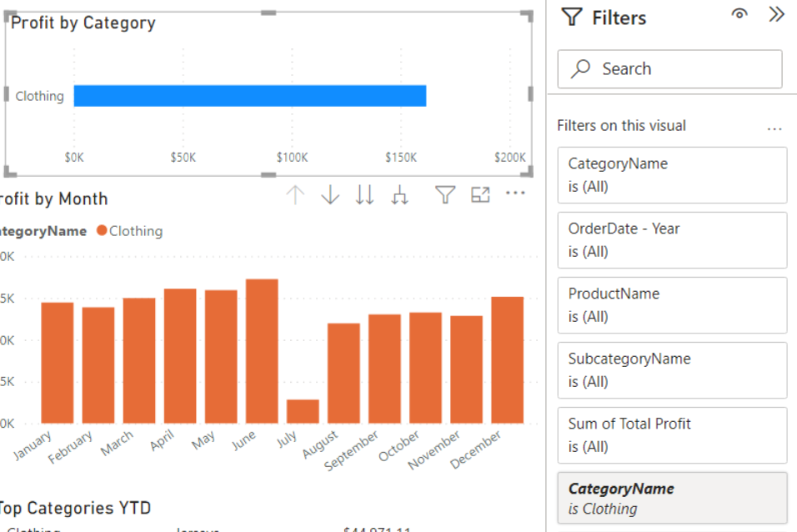This screenshot has width=797, height=532.
Task: Go to next level in hierarchy icon
Action: click(365, 195)
